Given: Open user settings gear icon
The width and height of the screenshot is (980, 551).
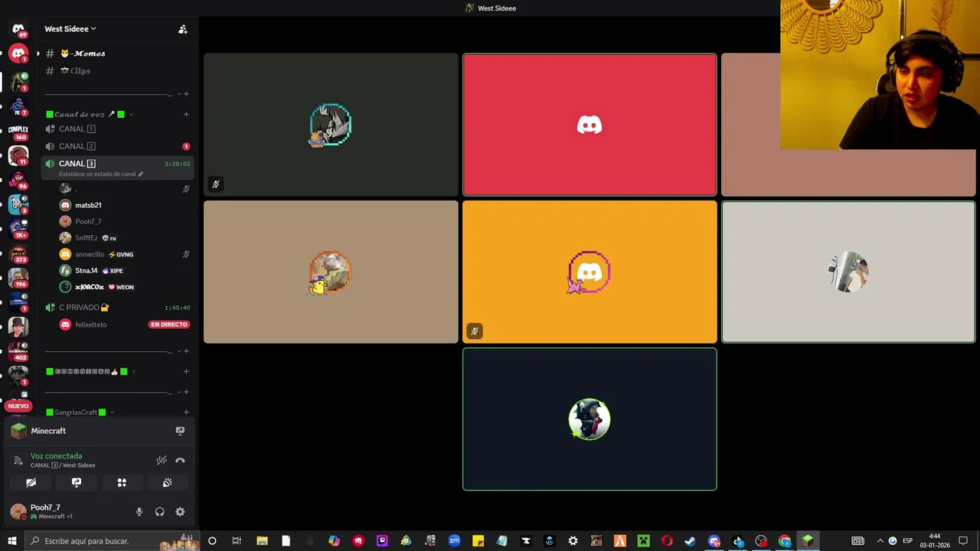Looking at the screenshot, I should pyautogui.click(x=180, y=512).
